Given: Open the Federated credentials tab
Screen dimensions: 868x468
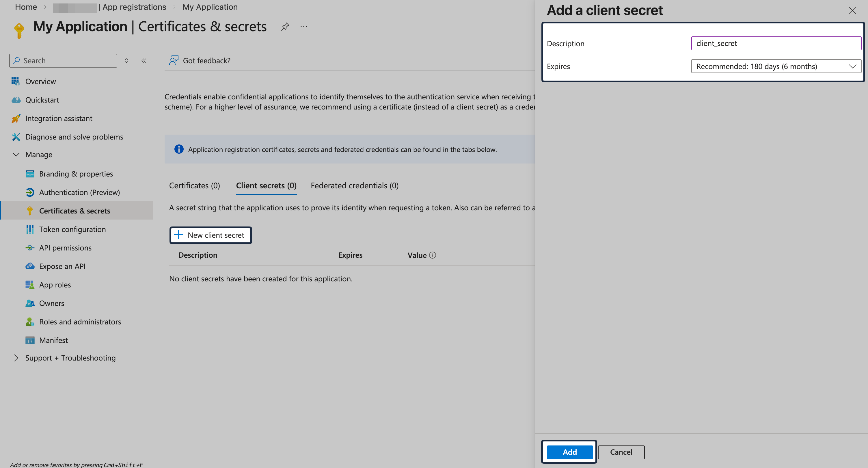Looking at the screenshot, I should (x=354, y=185).
